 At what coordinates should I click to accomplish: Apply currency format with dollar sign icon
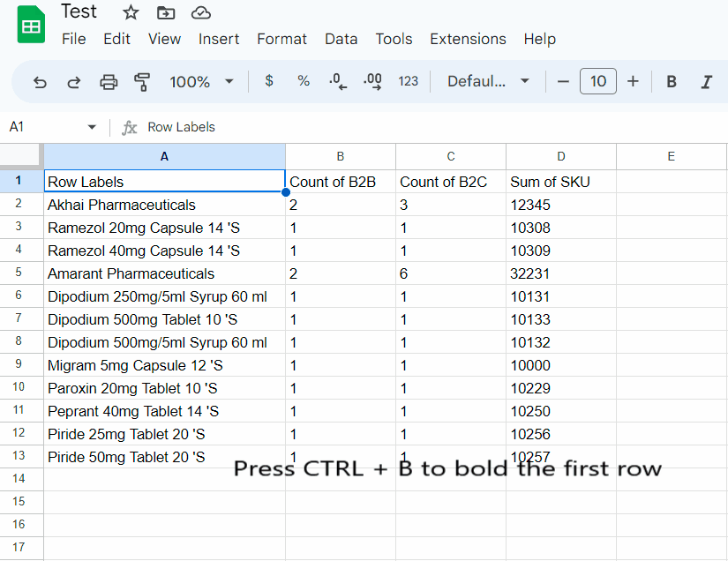point(268,81)
